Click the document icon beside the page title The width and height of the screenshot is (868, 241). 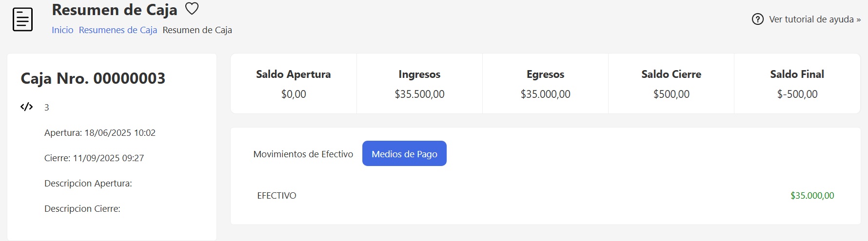click(x=22, y=19)
